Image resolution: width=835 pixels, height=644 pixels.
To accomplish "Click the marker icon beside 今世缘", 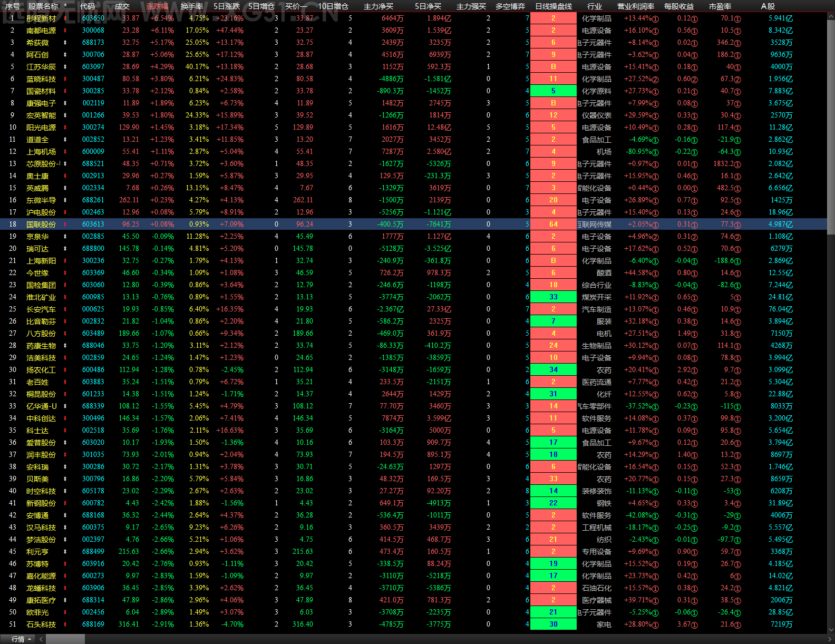I will [x=65, y=273].
